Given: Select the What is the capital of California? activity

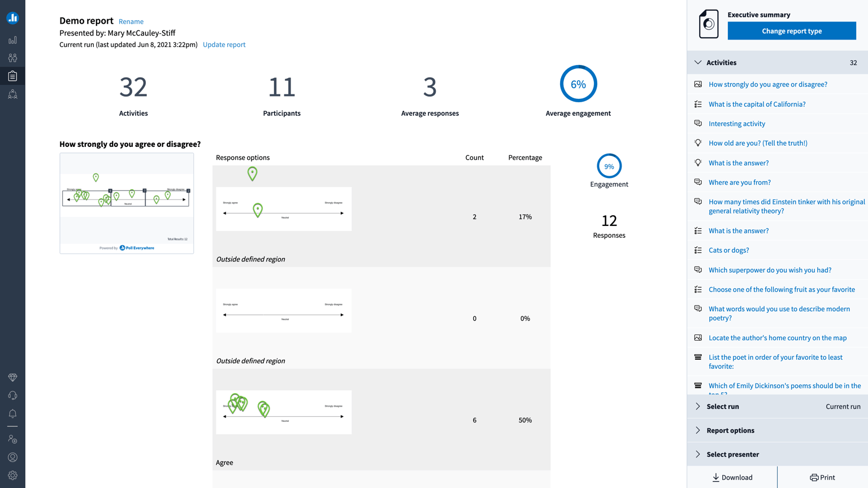Looking at the screenshot, I should pyautogui.click(x=757, y=104).
